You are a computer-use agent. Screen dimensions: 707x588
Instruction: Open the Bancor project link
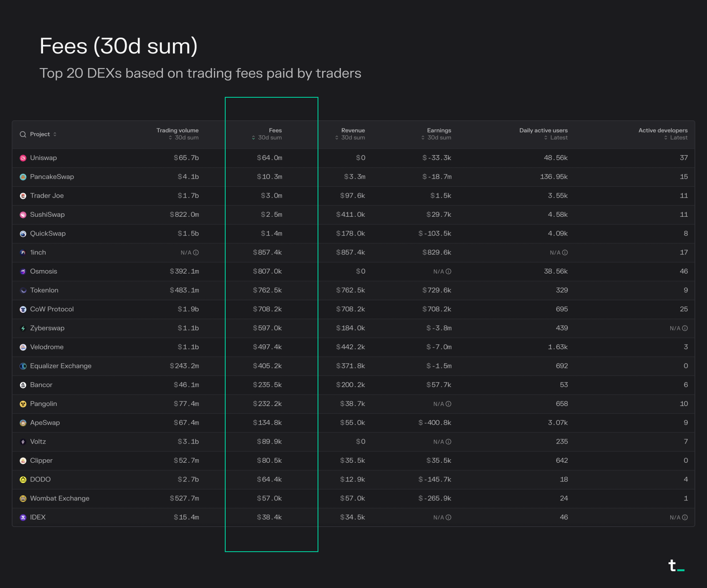(x=41, y=385)
